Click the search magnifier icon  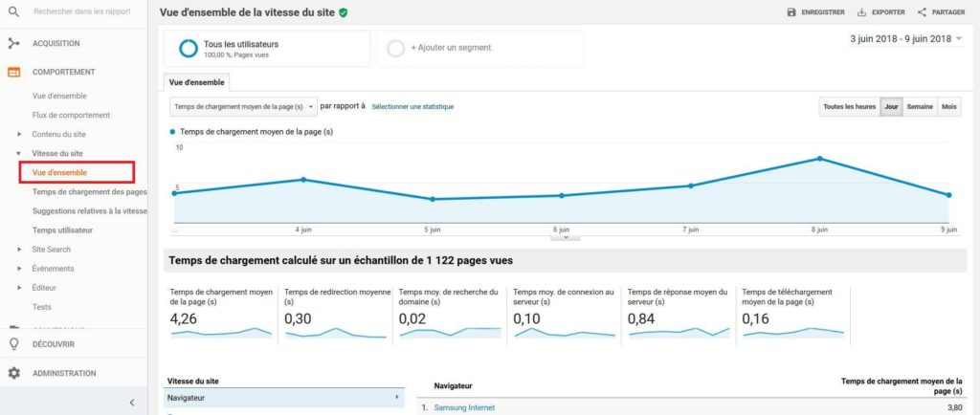(13, 11)
